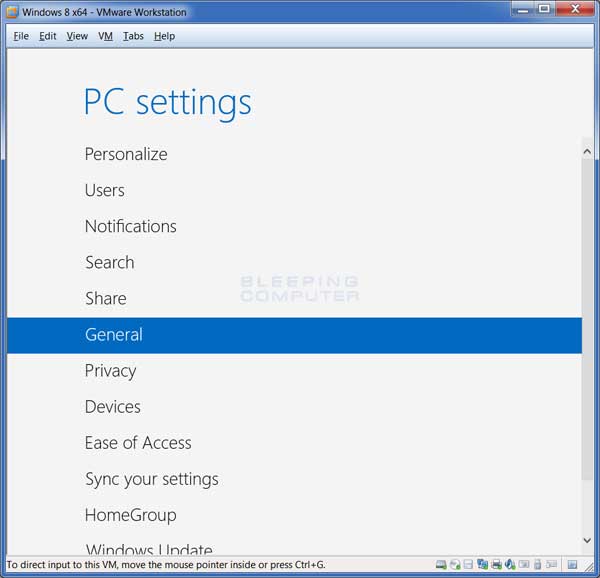Close the VMware Workstation window
The image size is (600, 578).
575,9
